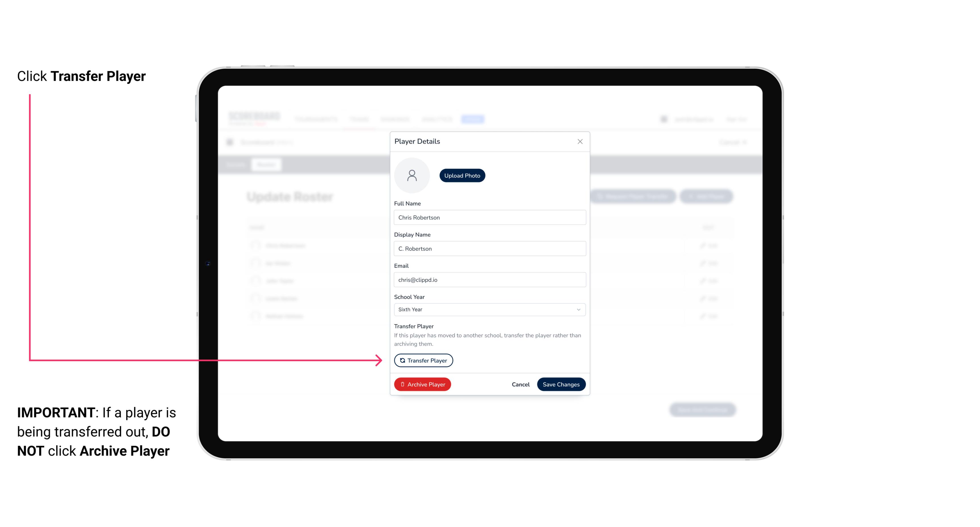Click the Full Name input field

click(488, 216)
